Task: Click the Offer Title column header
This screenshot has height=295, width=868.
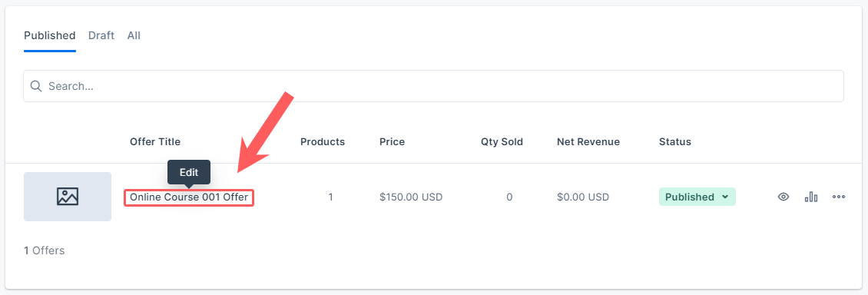Action: (x=155, y=141)
